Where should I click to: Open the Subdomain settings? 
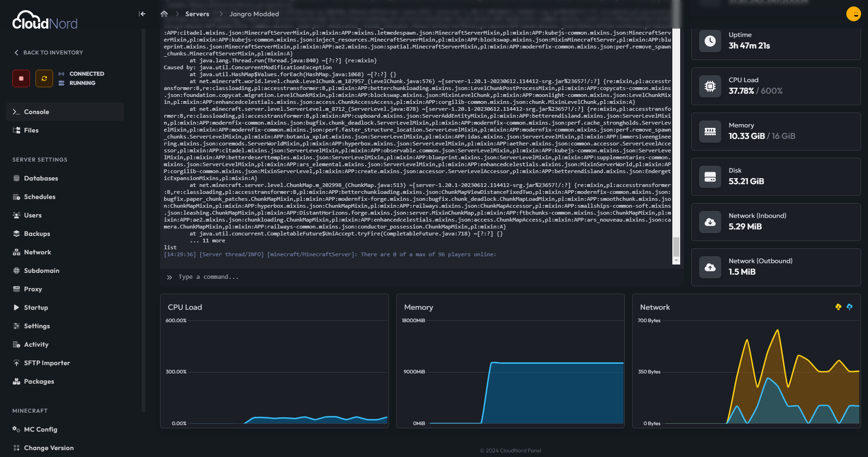[41, 271]
